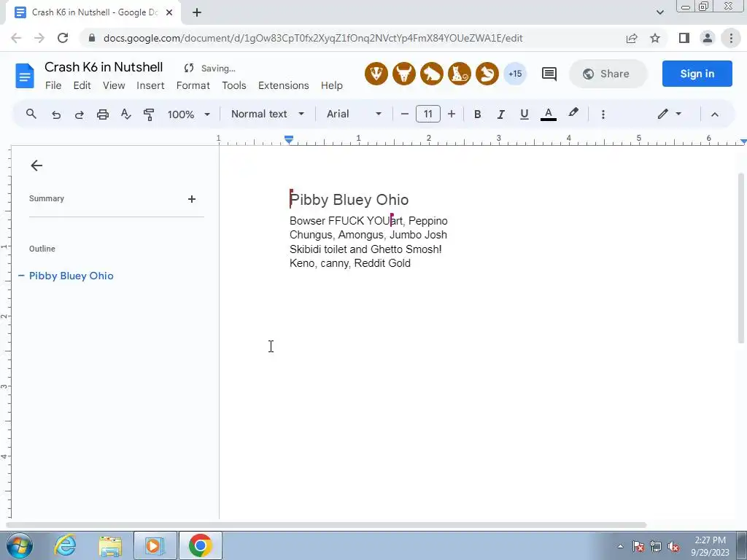Undo the last edit

(x=55, y=114)
